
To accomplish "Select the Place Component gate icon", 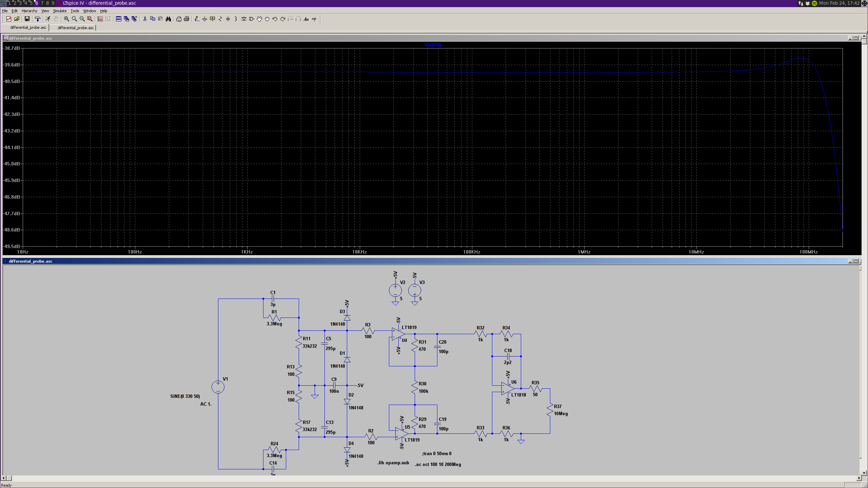I will pos(252,19).
